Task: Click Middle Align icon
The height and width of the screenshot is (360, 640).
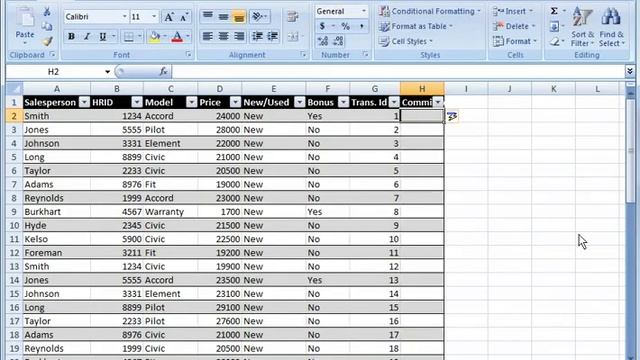Action: pyautogui.click(x=223, y=16)
